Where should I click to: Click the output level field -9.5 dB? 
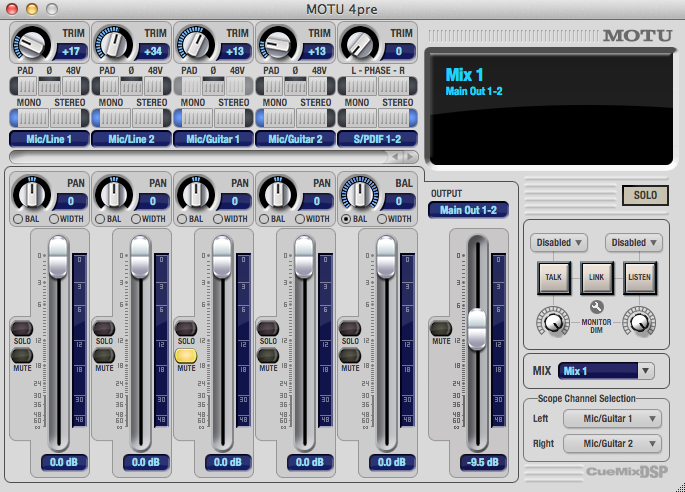pos(482,462)
